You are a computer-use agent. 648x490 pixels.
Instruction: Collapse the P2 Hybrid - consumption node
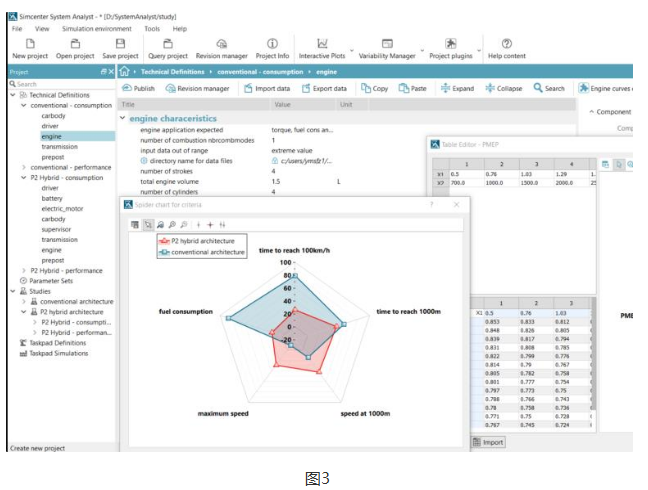click(x=24, y=177)
